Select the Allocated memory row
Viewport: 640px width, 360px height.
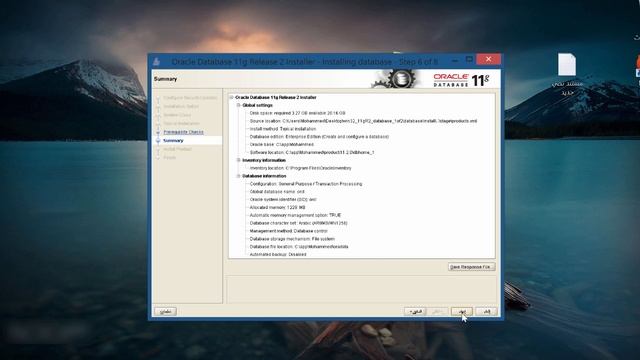(277, 207)
